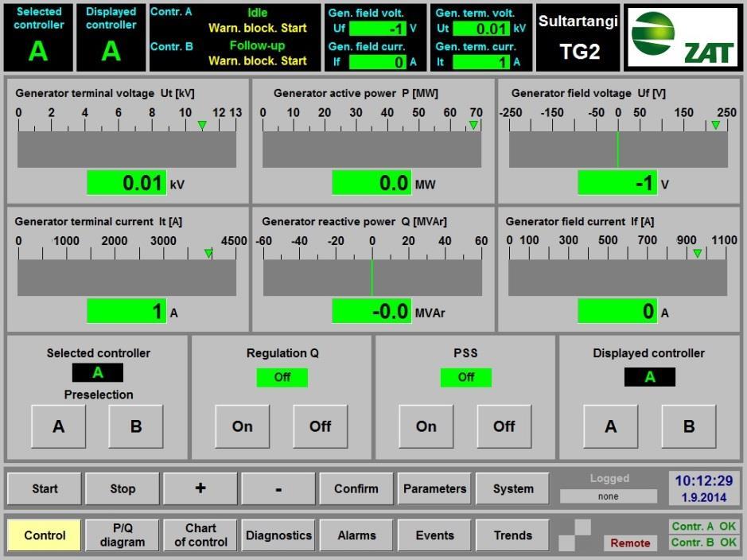
Task: Click the header Displayed controller A panel
Action: coord(111,37)
